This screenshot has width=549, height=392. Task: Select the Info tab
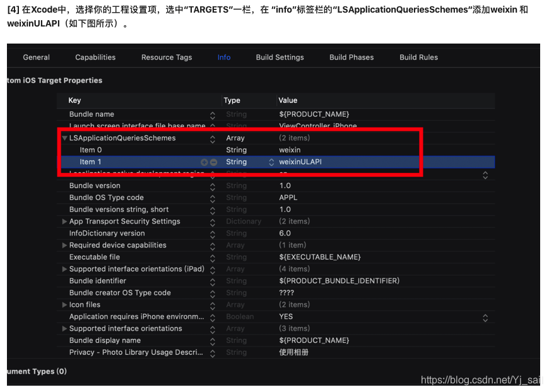click(224, 57)
